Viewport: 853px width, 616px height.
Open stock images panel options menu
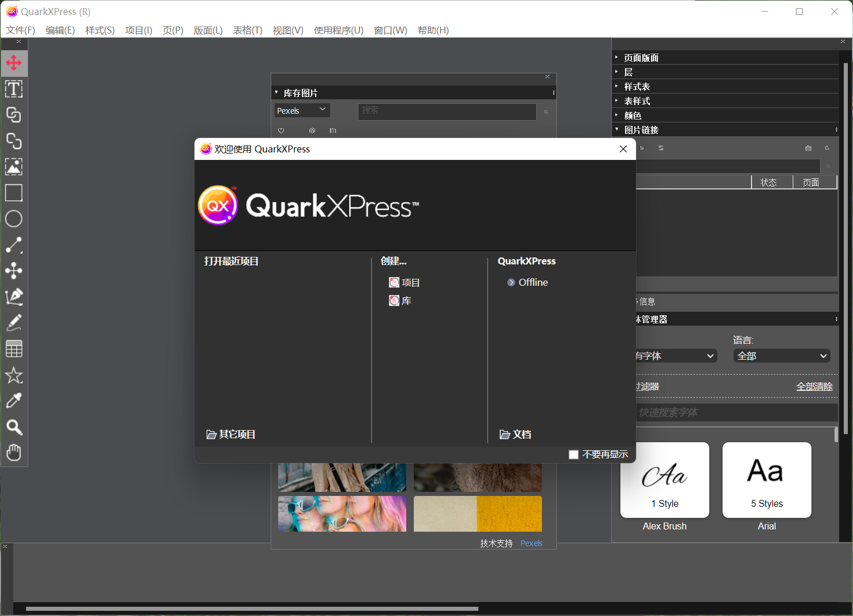pos(553,93)
